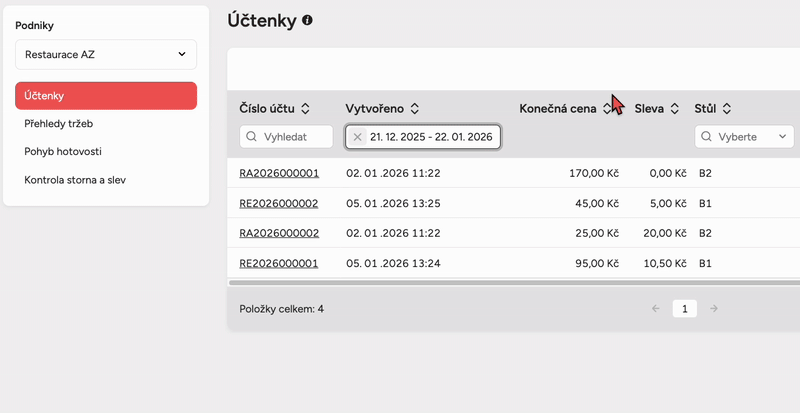800x413 pixels.
Task: Open receipt RE2026000002
Action: (278, 203)
